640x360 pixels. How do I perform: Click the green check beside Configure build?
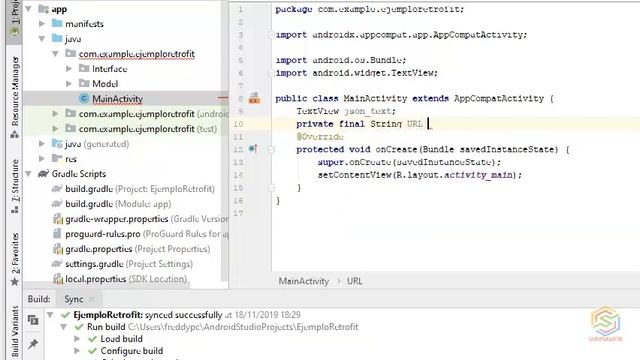[x=93, y=351]
